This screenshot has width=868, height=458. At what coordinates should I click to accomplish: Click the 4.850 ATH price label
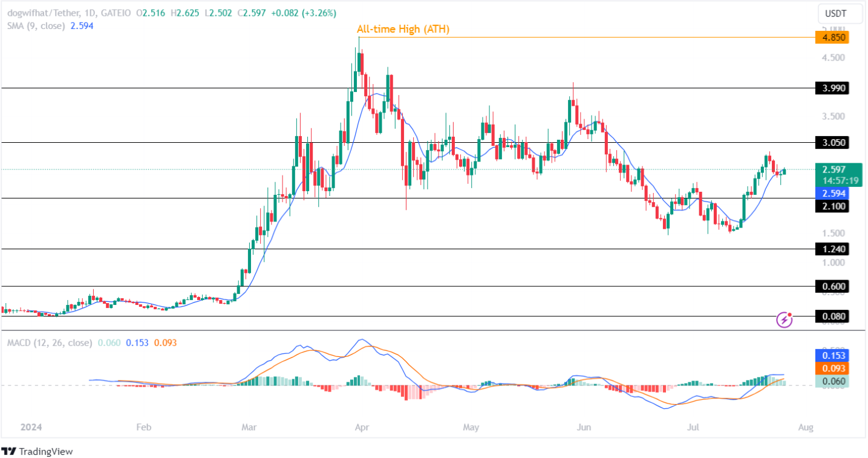[x=832, y=38]
